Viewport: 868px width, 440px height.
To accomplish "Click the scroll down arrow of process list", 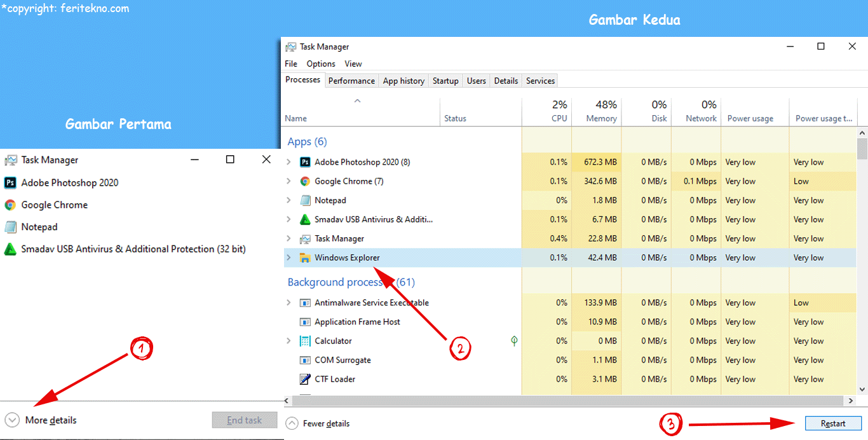I will [862, 389].
